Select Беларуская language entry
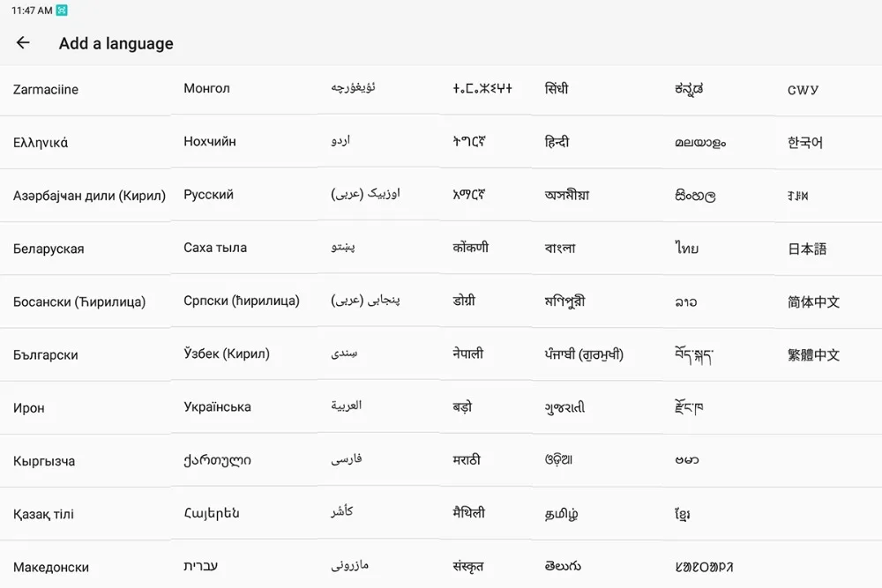The image size is (882, 588). [49, 249]
